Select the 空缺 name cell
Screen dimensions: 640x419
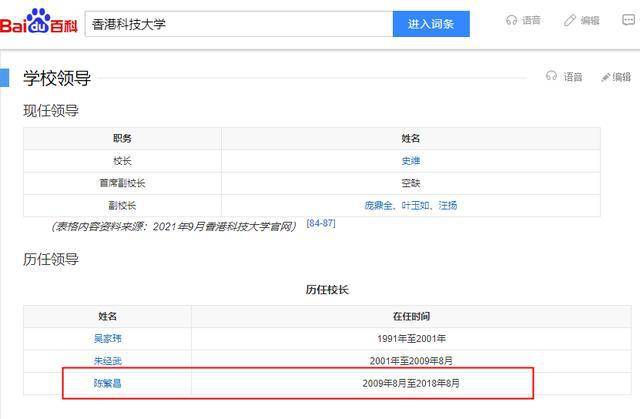pyautogui.click(x=411, y=183)
